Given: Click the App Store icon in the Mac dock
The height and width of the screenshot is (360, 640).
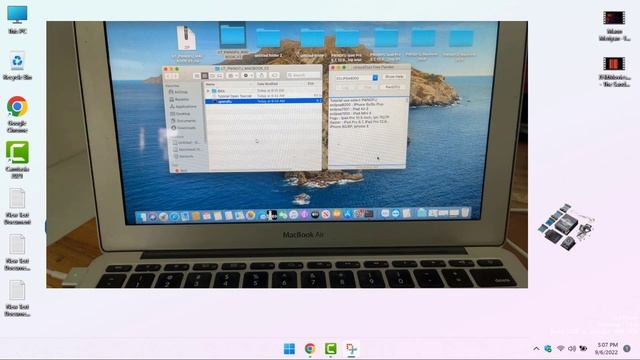Looking at the screenshot, I should [347, 214].
